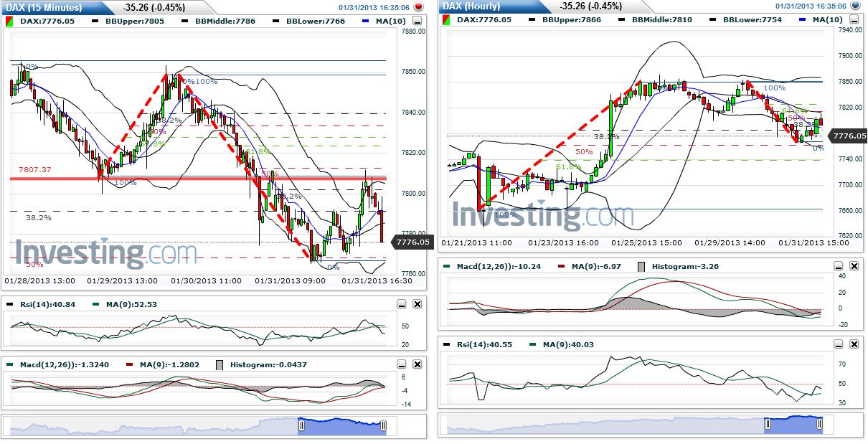This screenshot has height=444, width=868.
Task: Click the gray Histogram swatch on 15 Minutes chart
Action: (221, 365)
